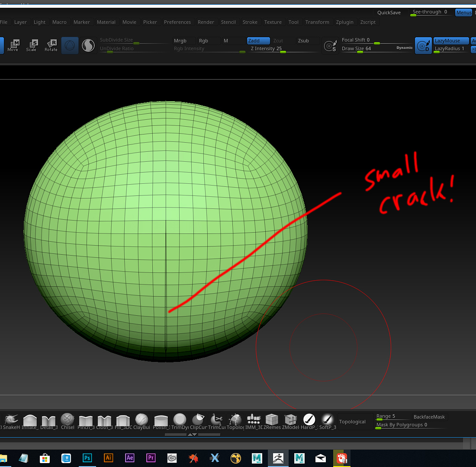Pick the Polish brush
This screenshot has height=467, width=476.
[161, 422]
